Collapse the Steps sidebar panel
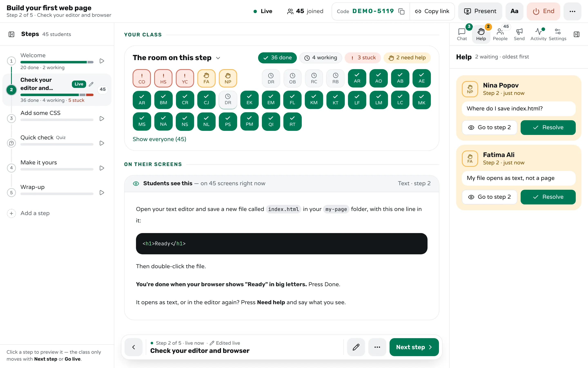 11,34
